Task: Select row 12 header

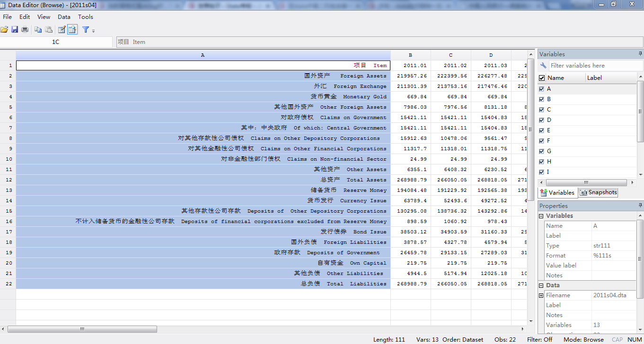Action: (x=8, y=180)
